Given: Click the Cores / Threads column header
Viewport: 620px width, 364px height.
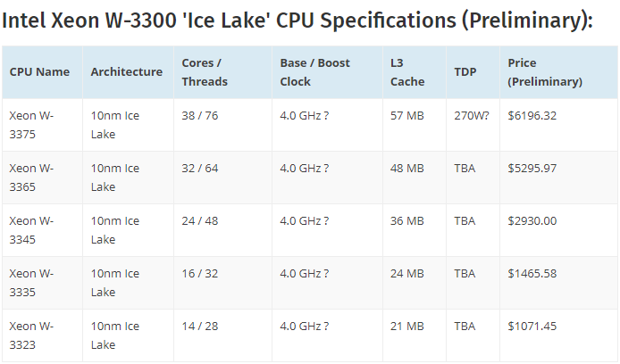Looking at the screenshot, I should (205, 72).
